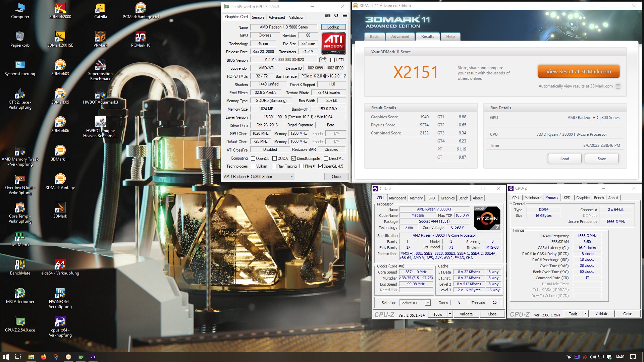Screen dimensions: 644x362
Task: Open Windows Start menu
Action: tap(6, 357)
